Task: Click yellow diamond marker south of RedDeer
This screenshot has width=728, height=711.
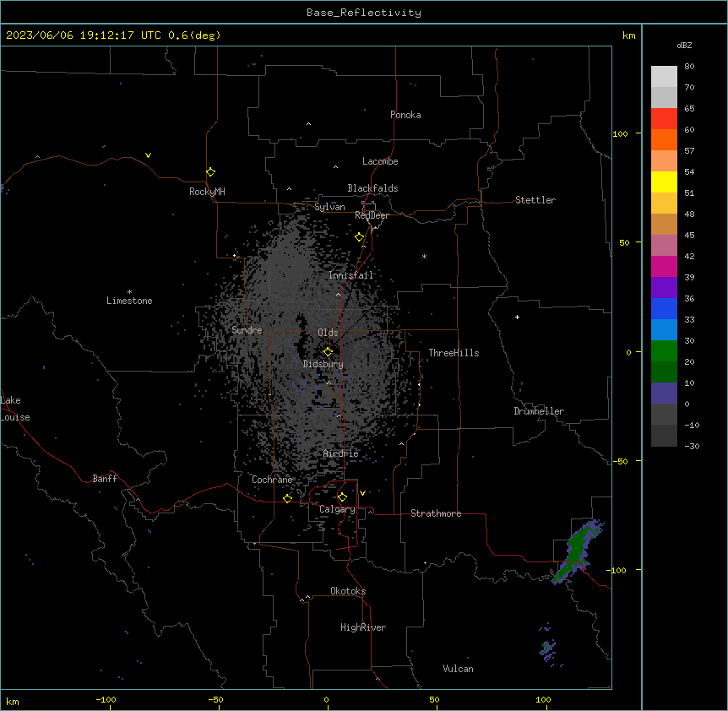Action: pos(360,237)
